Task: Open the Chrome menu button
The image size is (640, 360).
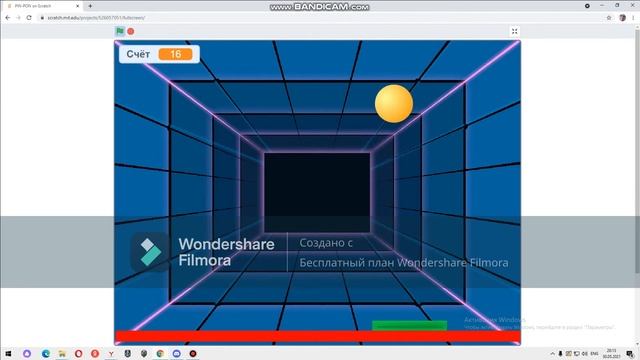Action: point(633,18)
